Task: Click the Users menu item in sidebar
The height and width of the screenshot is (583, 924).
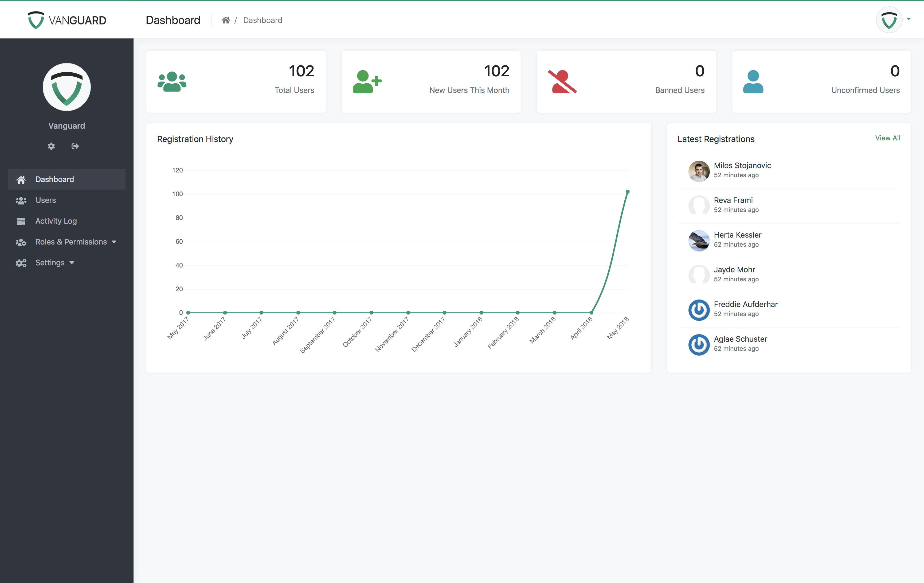Action: 46,200
